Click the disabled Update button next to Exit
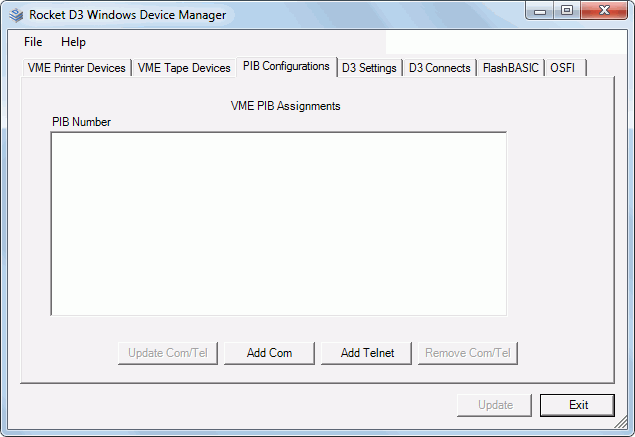 coord(495,405)
